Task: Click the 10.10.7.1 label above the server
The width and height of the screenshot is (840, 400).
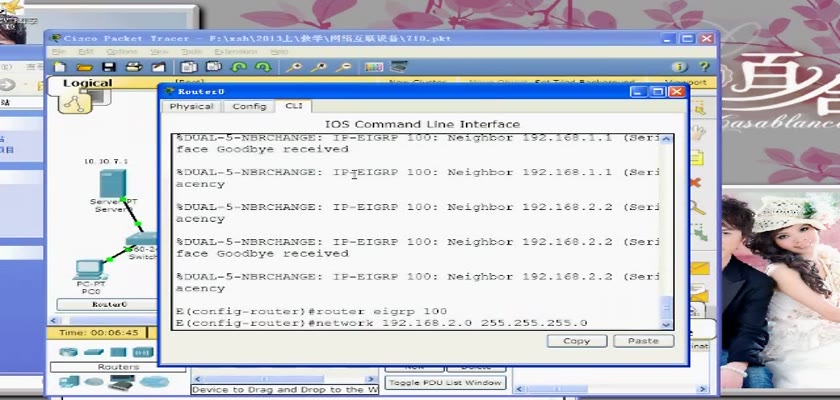Action: pos(106,161)
